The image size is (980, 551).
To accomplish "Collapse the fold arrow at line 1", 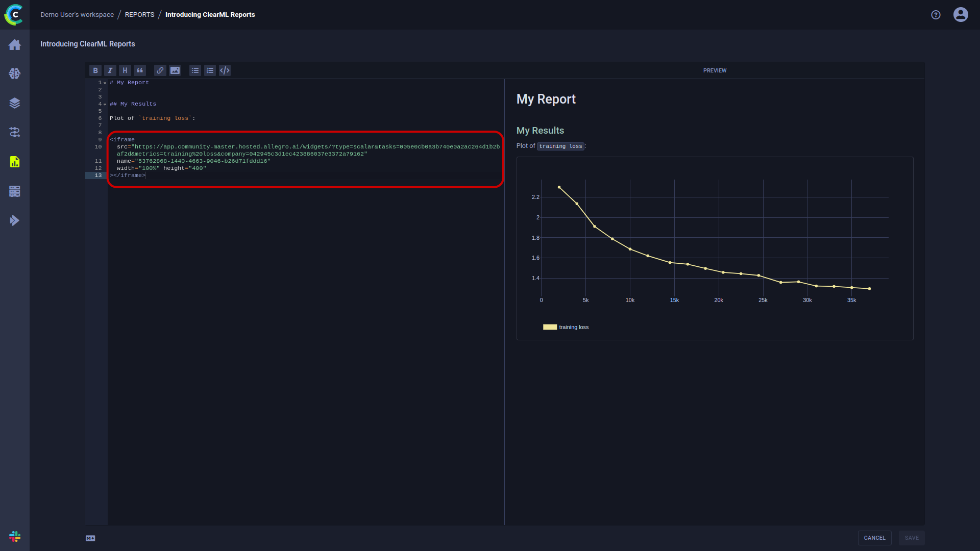I will click(105, 83).
